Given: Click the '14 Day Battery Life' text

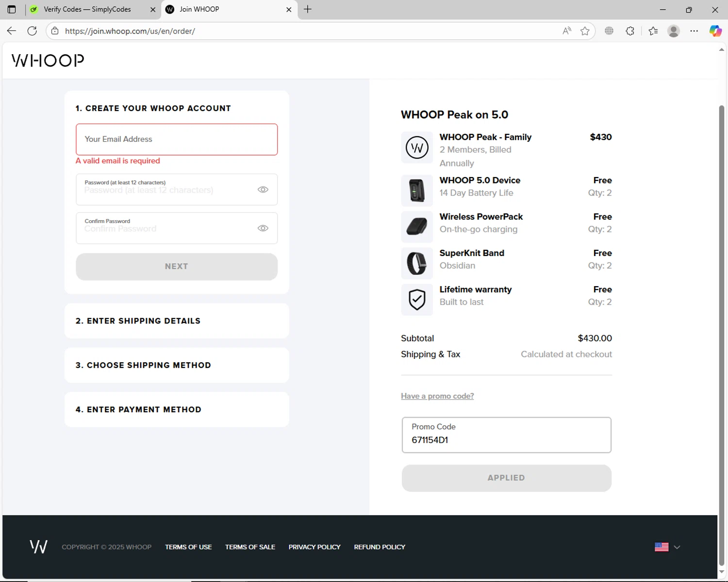Looking at the screenshot, I should (476, 193).
